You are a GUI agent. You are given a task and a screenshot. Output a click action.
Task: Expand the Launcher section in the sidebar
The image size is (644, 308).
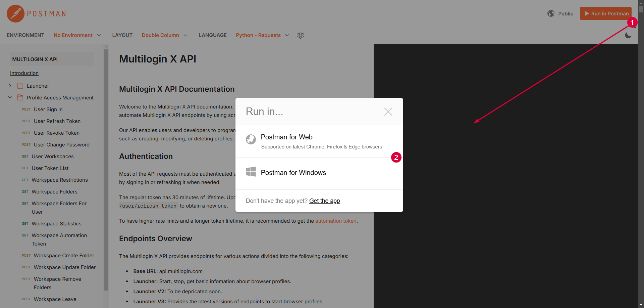(10, 86)
